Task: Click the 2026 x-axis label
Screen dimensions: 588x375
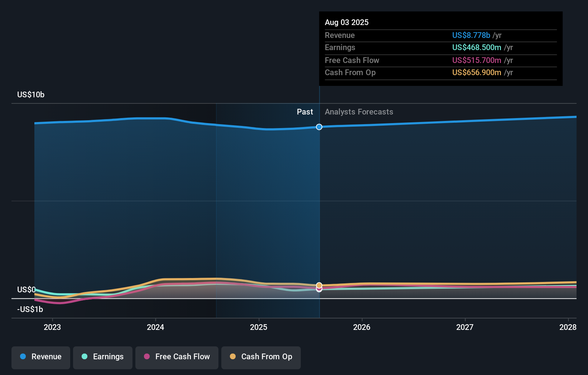Action: click(x=362, y=327)
